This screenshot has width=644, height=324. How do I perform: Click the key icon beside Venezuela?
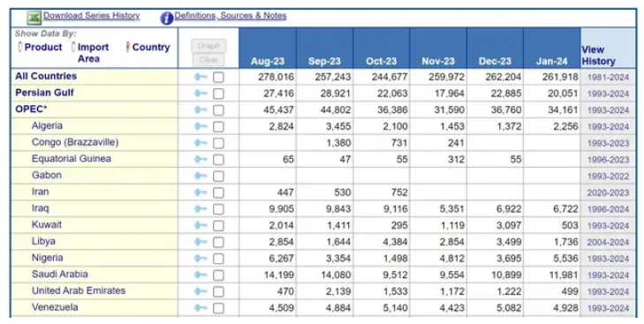201,307
